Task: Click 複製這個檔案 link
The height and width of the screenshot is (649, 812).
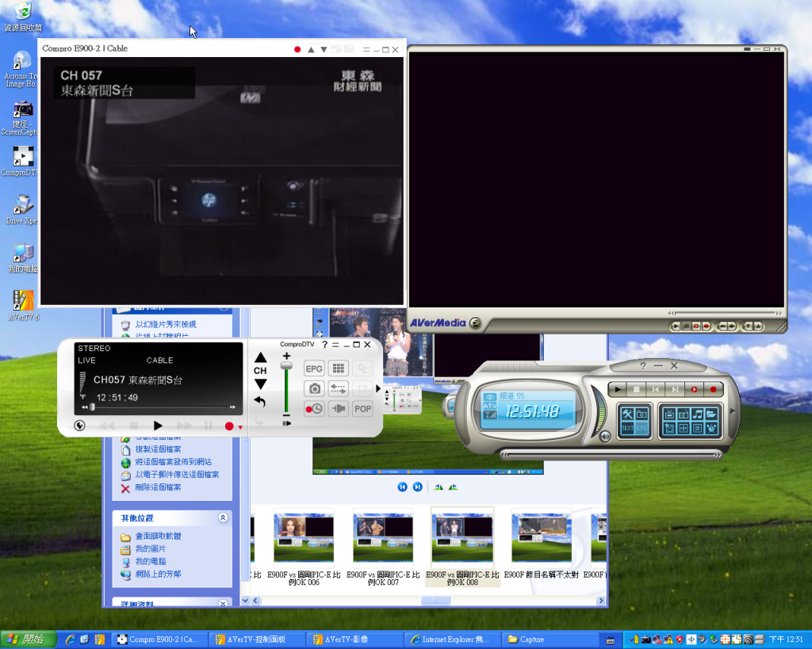Action: (158, 449)
